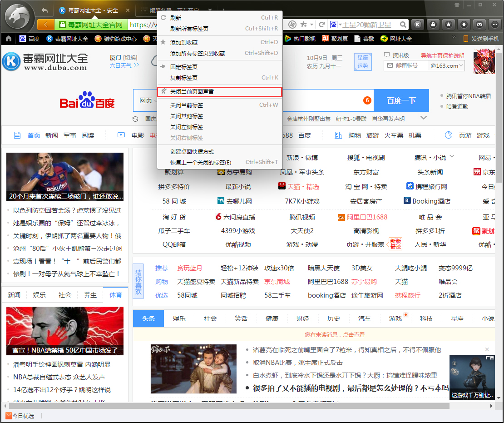Open the game center gamepad icon
504x423 pixels.
coord(479,25)
